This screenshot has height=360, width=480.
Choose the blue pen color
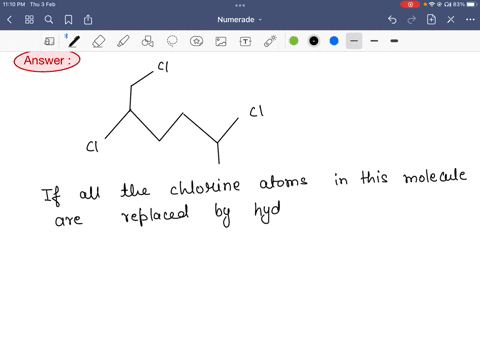pos(334,41)
